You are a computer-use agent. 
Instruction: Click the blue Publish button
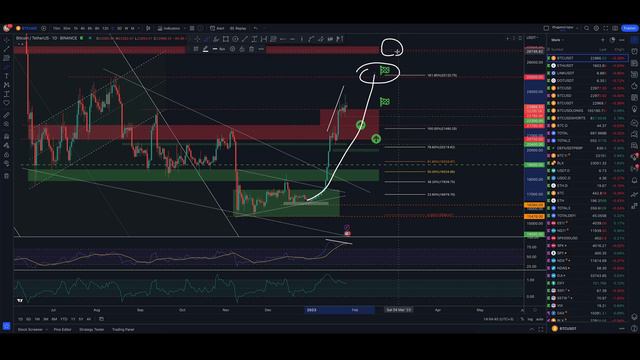pyautogui.click(x=629, y=28)
